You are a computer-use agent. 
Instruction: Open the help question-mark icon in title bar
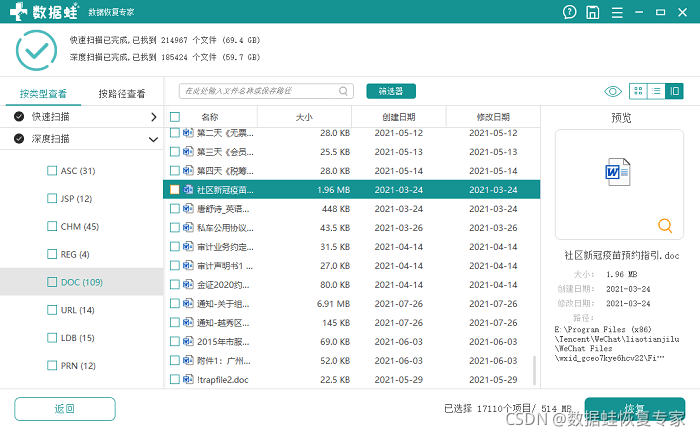569,12
